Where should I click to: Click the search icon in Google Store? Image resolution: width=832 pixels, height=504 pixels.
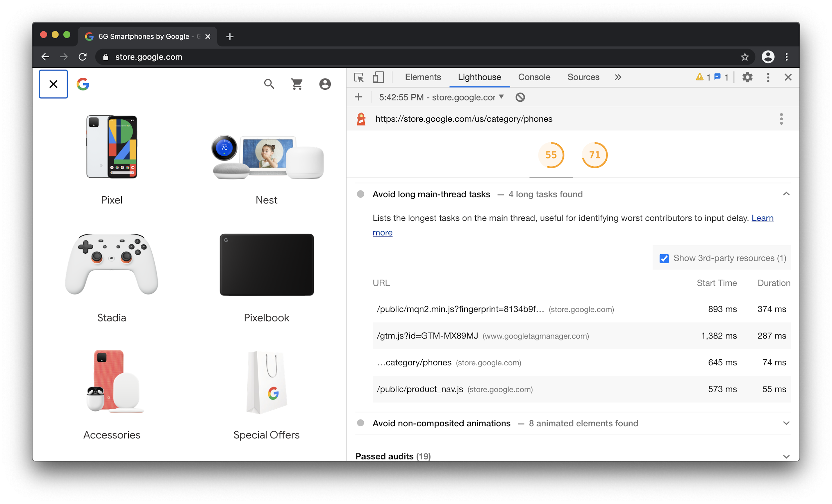[x=269, y=84]
